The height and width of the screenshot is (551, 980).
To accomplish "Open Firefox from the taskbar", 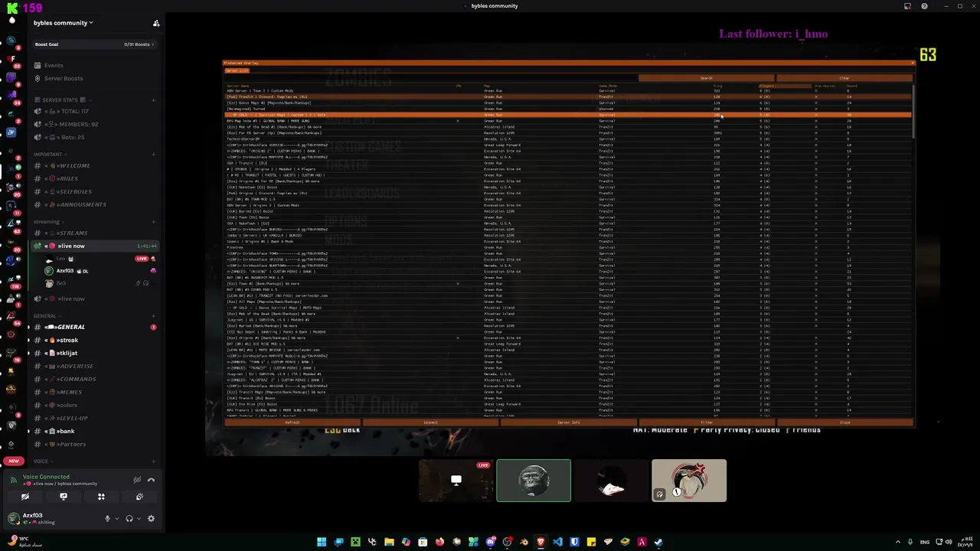I will click(x=439, y=542).
